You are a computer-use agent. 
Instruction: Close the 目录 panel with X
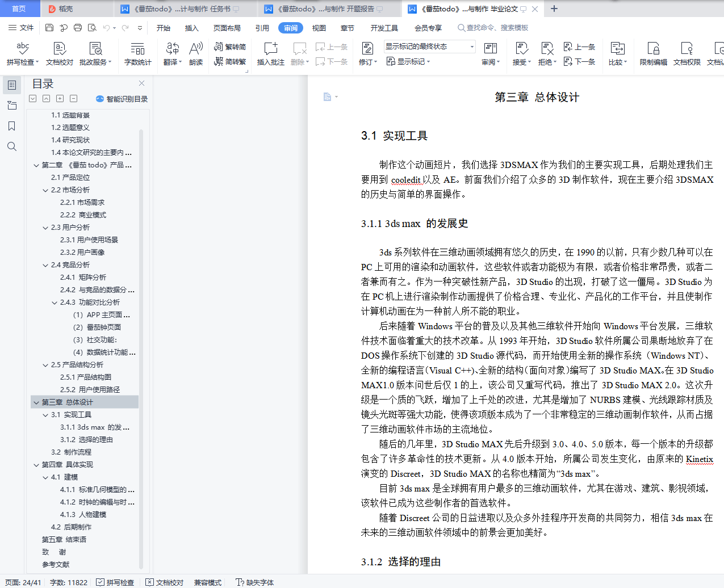(x=141, y=83)
